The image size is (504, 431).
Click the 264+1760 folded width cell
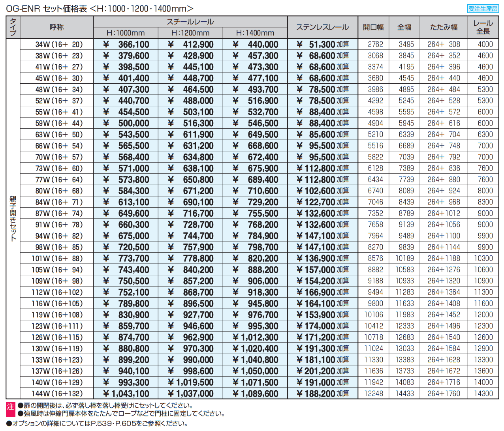point(444,394)
